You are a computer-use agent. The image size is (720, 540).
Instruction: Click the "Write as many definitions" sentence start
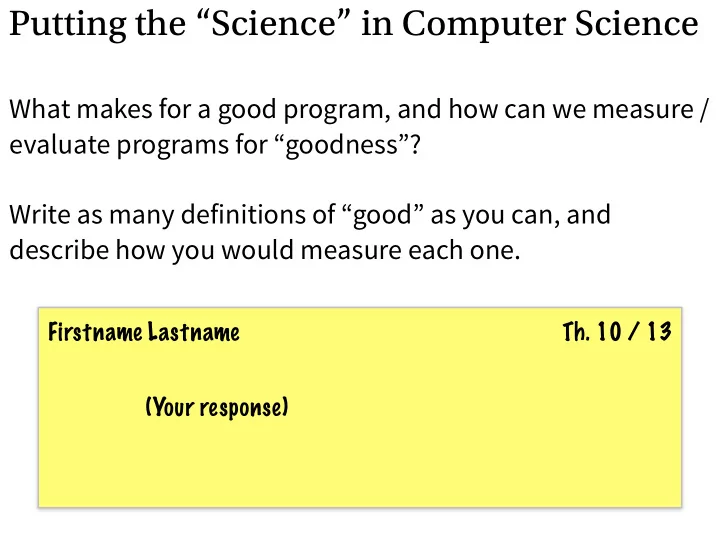point(172,215)
